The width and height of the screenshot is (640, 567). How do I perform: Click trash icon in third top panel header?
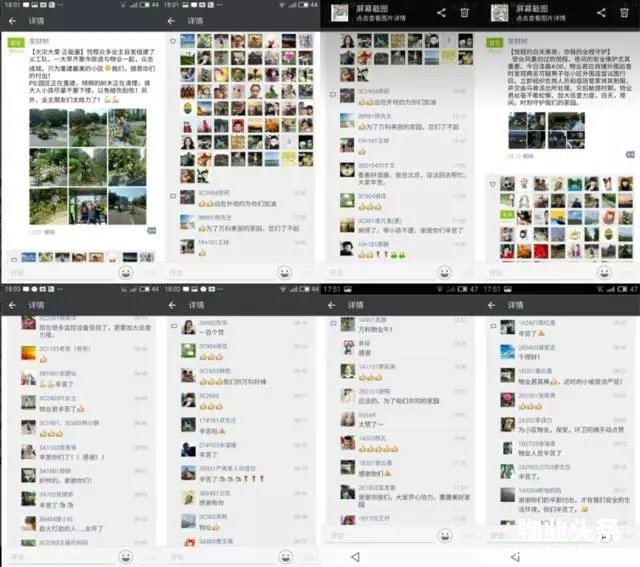click(x=464, y=13)
